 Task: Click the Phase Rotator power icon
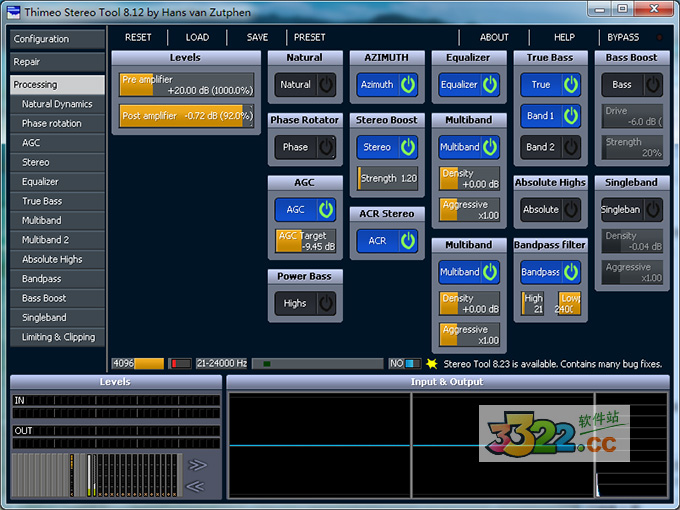point(326,147)
